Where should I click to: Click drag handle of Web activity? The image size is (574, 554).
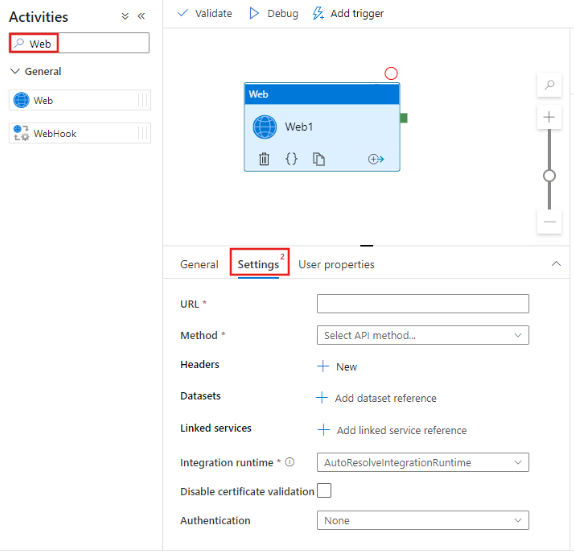[x=143, y=100]
